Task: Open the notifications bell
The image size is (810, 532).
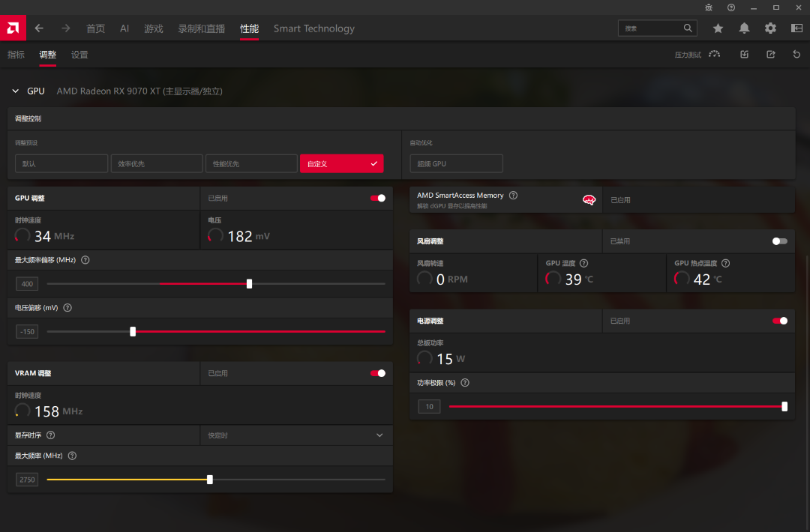Action: pyautogui.click(x=744, y=28)
